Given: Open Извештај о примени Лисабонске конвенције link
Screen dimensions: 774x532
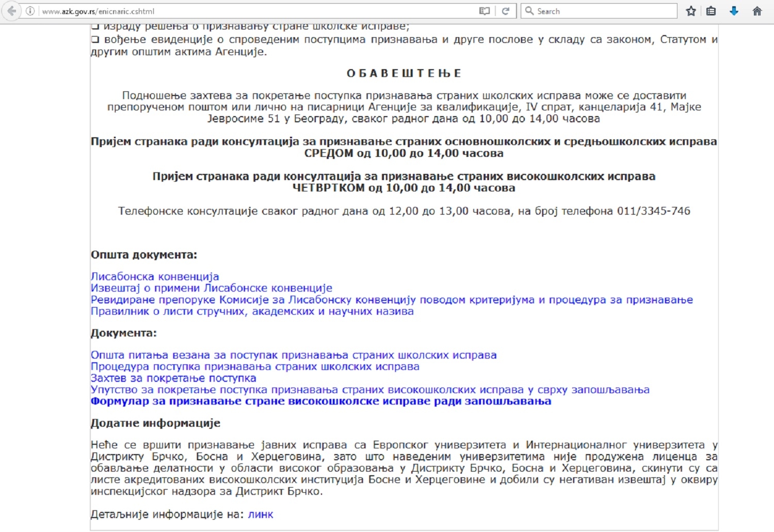Looking at the screenshot, I should [212, 288].
